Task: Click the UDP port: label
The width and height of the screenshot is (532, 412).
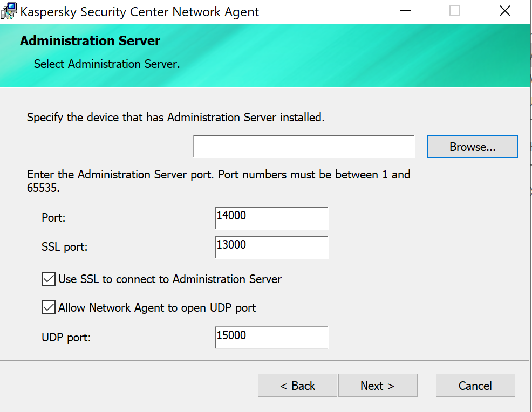Action: click(66, 338)
